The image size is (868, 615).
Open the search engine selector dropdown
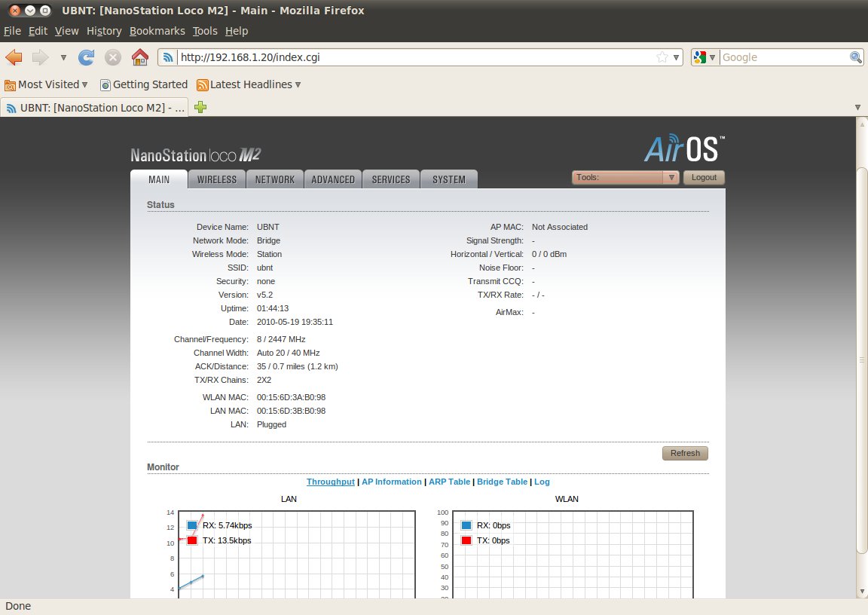[704, 57]
